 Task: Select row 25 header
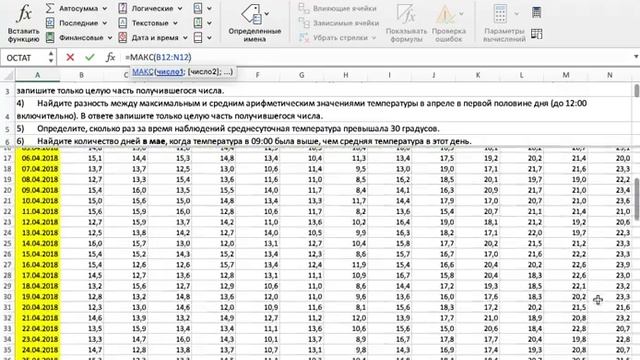7,243
